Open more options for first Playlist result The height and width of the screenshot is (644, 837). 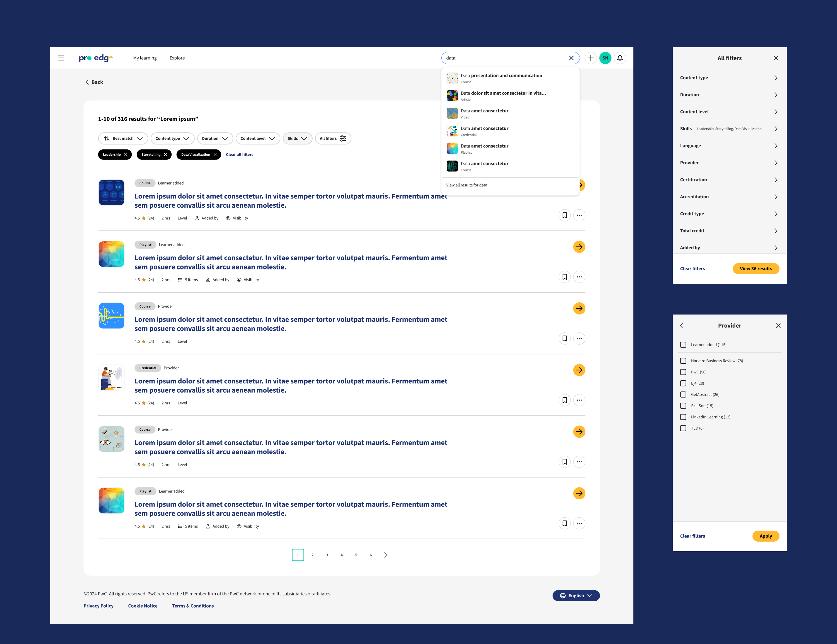click(579, 277)
